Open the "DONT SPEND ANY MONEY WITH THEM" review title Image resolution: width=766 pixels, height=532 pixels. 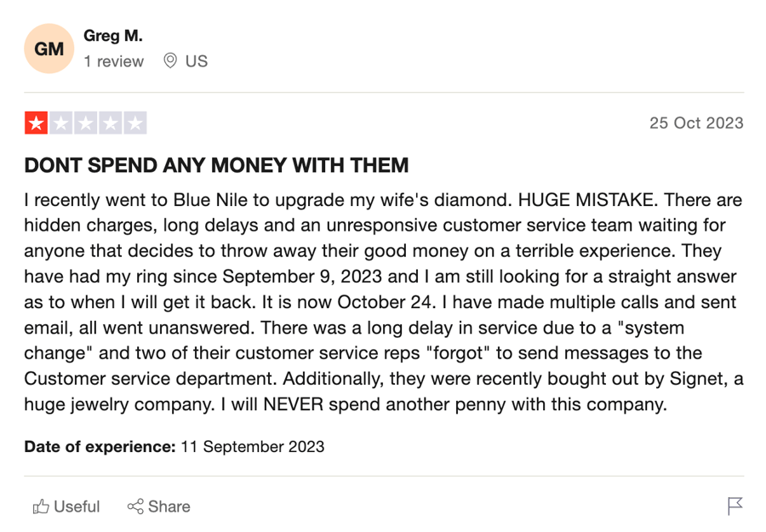point(216,165)
